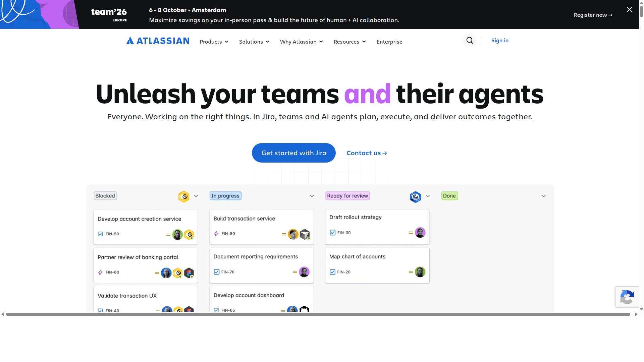Click the blue agent icon in Ready for review header
Image resolution: width=644 pixels, height=362 pixels.
[415, 197]
